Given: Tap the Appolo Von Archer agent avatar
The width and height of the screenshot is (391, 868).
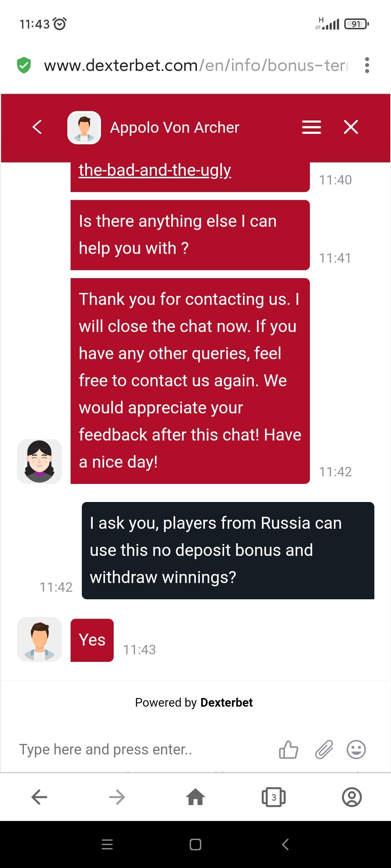Looking at the screenshot, I should pos(84,128).
